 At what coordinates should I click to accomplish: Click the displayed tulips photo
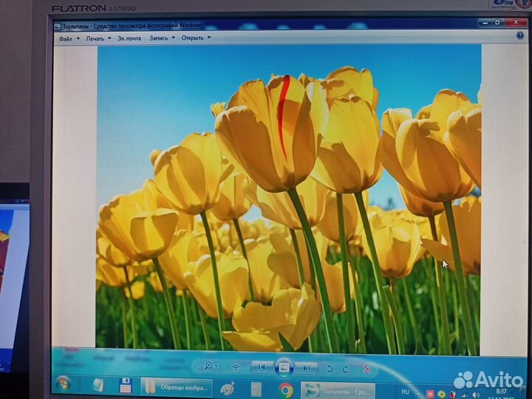(x=288, y=199)
